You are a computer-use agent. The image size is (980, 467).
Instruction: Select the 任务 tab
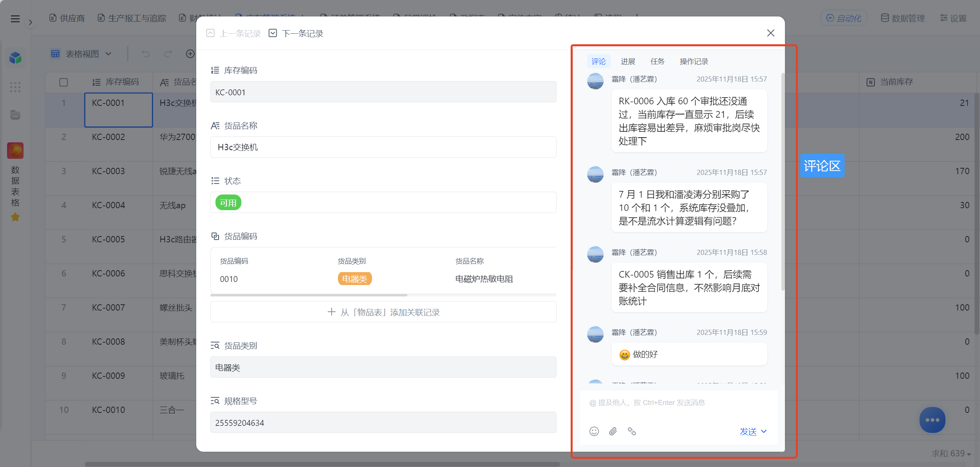point(657,61)
